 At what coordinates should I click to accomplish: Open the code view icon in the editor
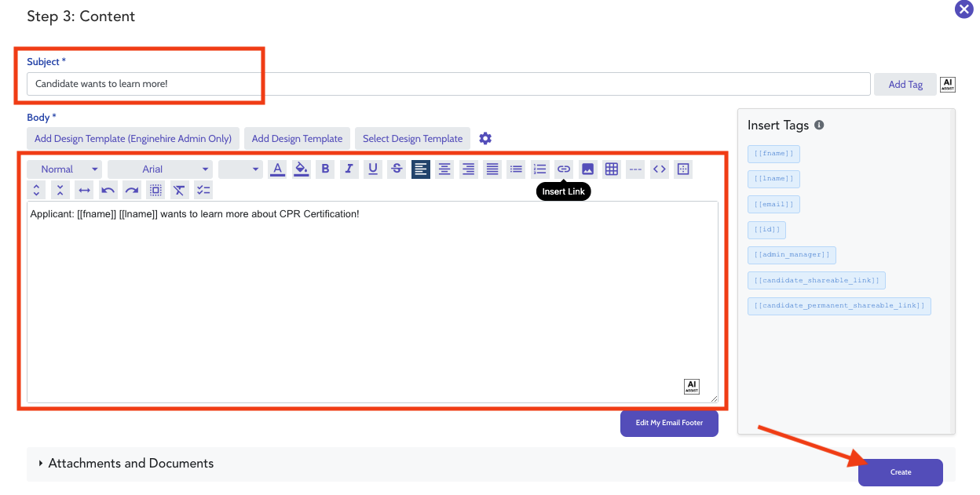[659, 169]
